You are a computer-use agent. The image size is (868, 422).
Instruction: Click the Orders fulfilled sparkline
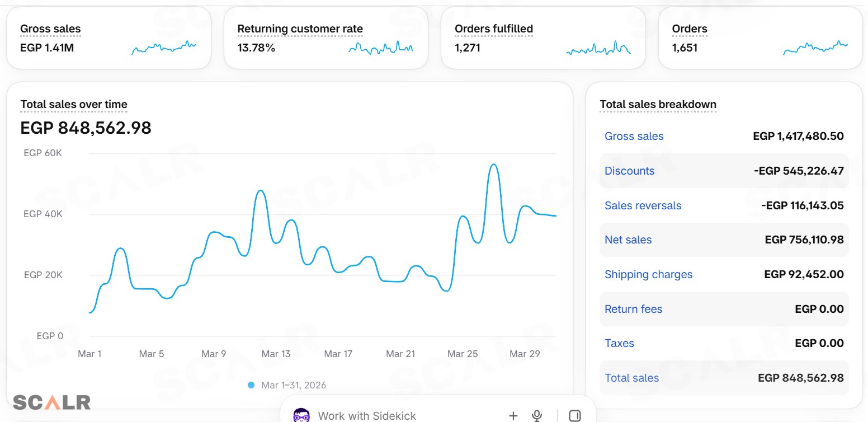[x=598, y=48]
